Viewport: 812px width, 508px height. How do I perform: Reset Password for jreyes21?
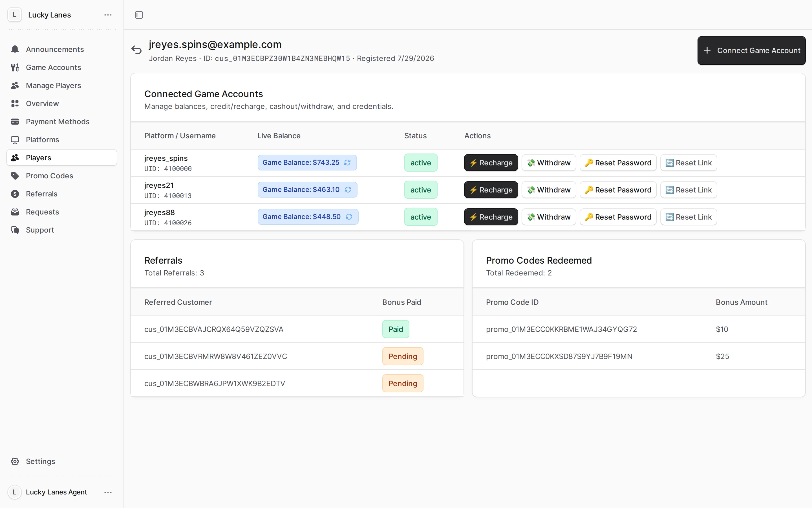click(x=618, y=190)
